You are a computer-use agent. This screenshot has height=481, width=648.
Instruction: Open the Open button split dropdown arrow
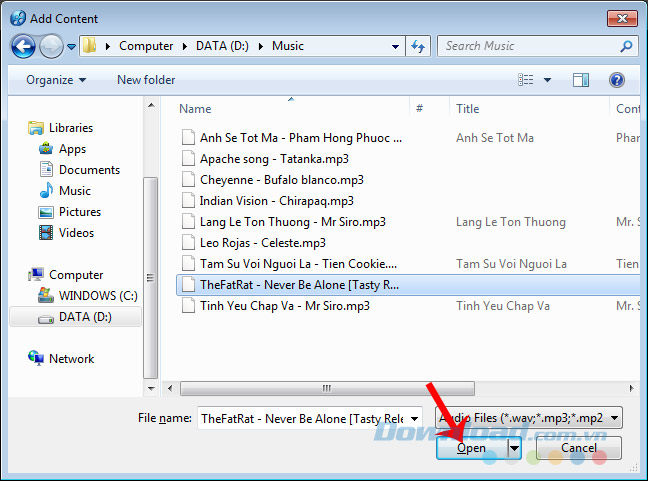[514, 448]
